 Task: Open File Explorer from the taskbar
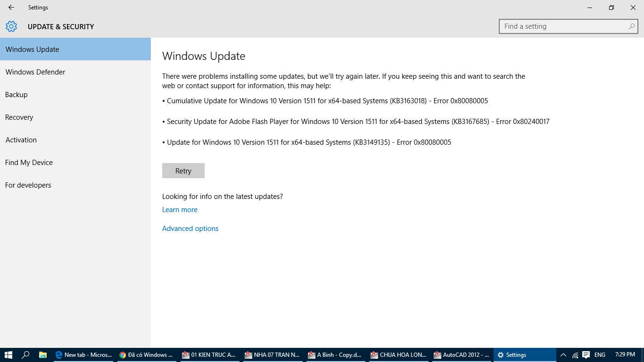(x=42, y=355)
